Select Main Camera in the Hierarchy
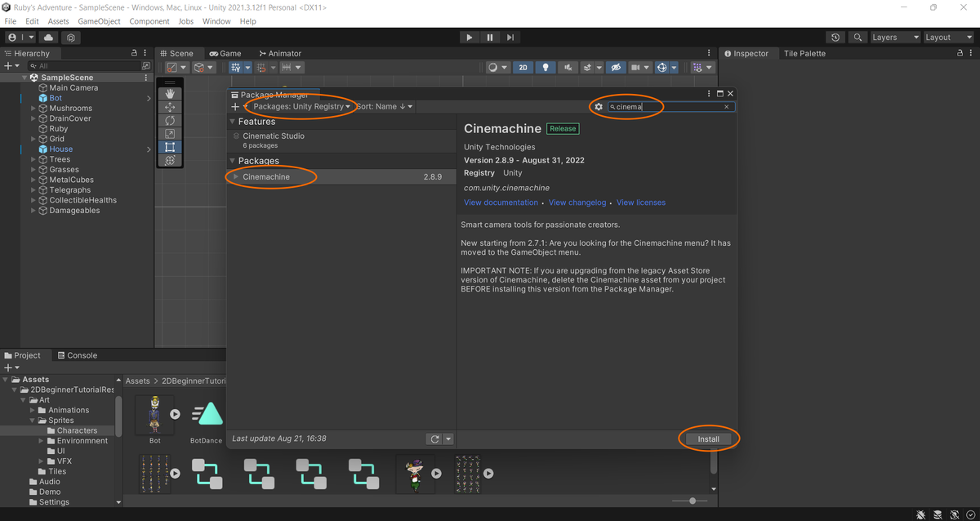 [x=73, y=88]
